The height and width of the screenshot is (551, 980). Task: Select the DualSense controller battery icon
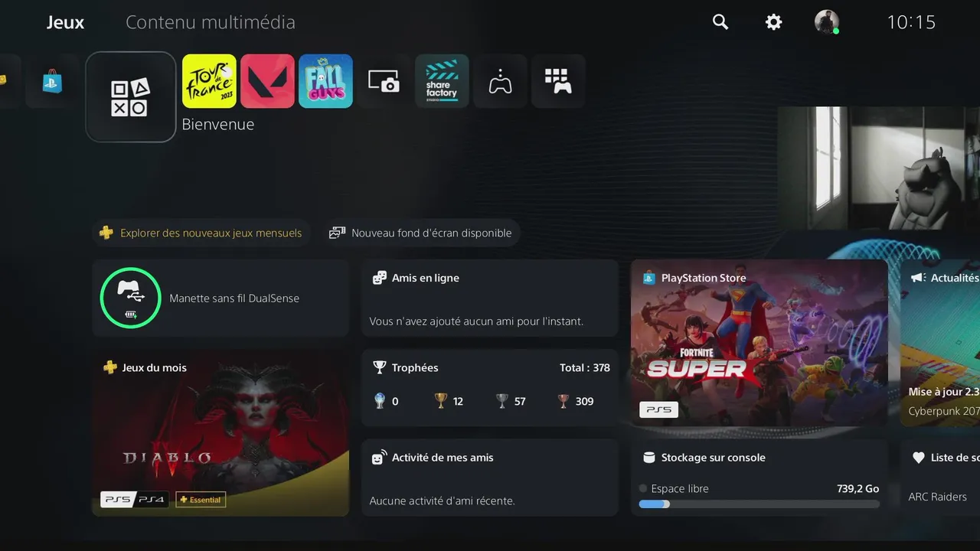click(x=131, y=298)
